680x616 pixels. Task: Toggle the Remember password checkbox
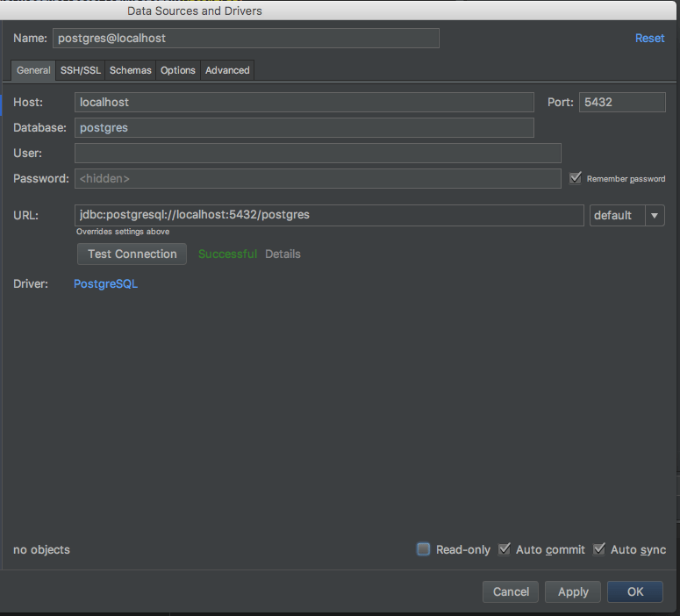pos(576,178)
